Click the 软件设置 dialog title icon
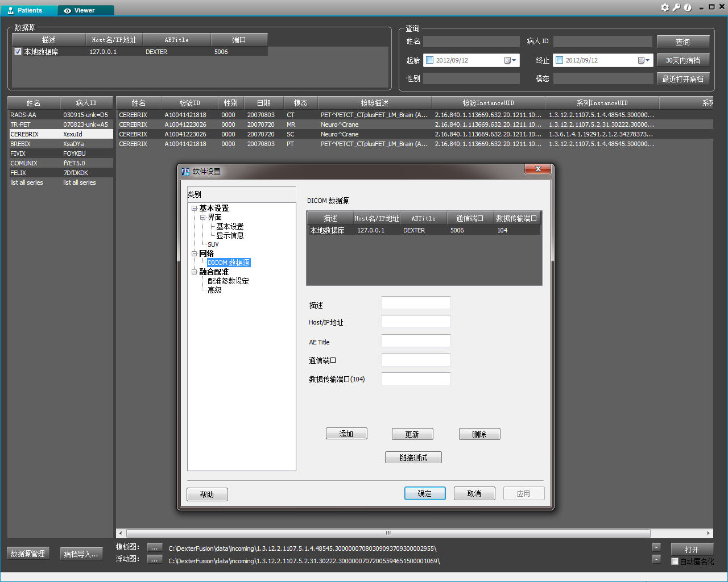The image size is (728, 582). pyautogui.click(x=185, y=172)
